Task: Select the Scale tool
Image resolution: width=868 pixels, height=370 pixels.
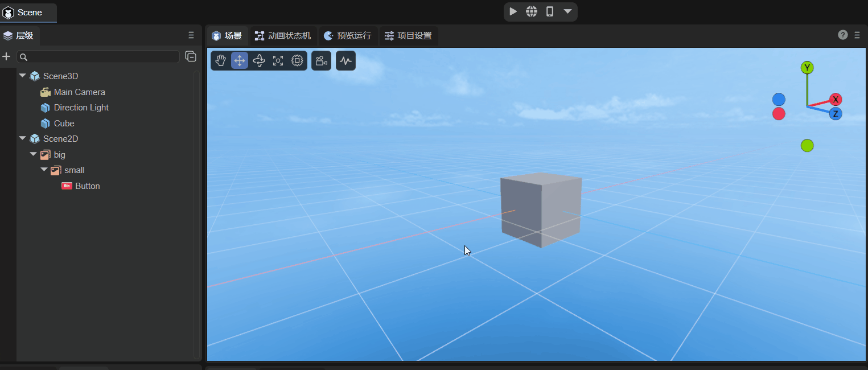Action: pos(278,61)
